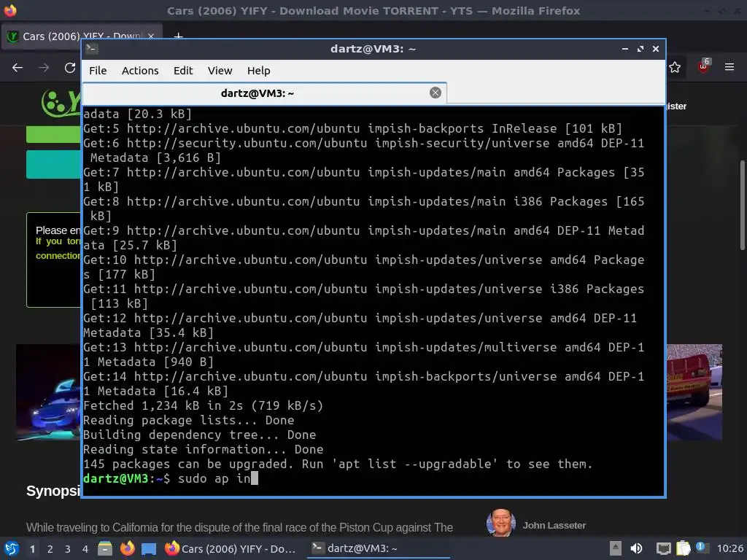
Task: Click the show desktop icon in taskbar
Action: [149, 549]
